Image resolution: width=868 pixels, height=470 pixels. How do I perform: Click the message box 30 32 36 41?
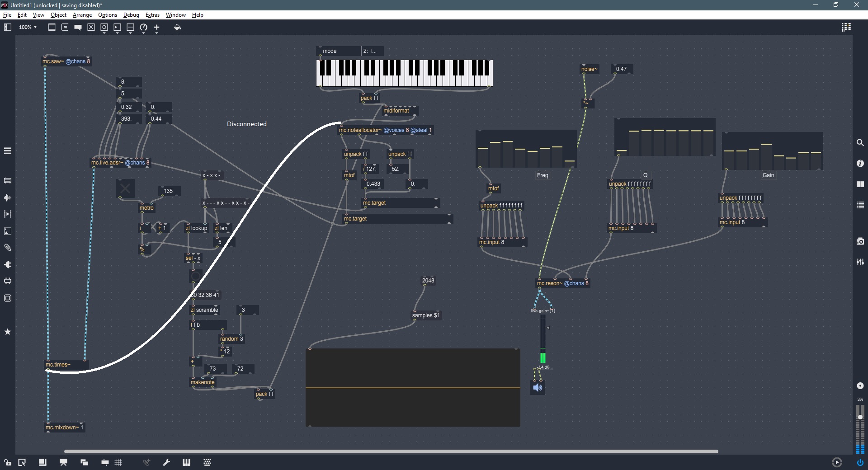(205, 295)
